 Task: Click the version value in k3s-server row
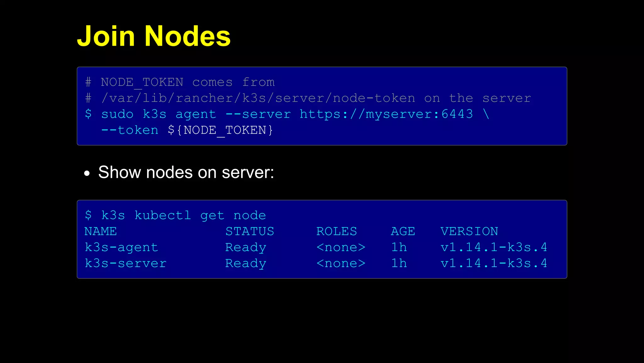(494, 263)
